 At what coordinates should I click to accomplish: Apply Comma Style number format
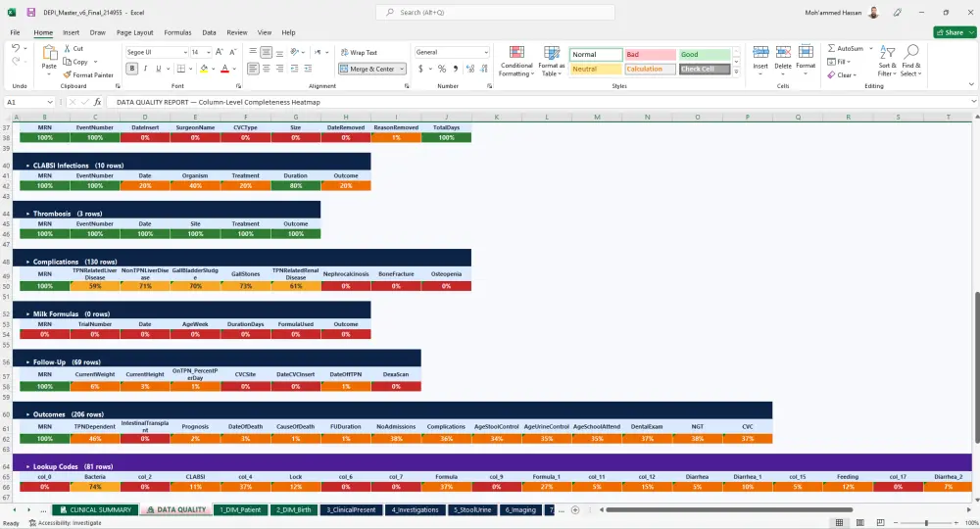(455, 69)
